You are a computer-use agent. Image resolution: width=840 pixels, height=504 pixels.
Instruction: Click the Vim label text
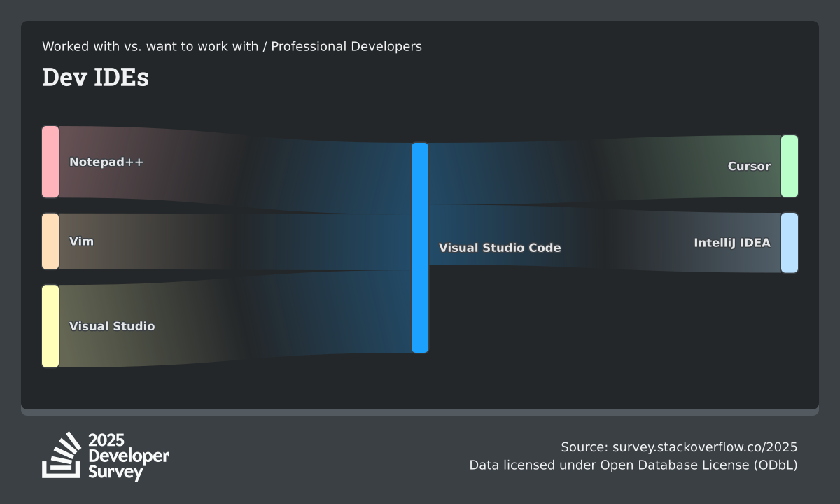(x=81, y=241)
